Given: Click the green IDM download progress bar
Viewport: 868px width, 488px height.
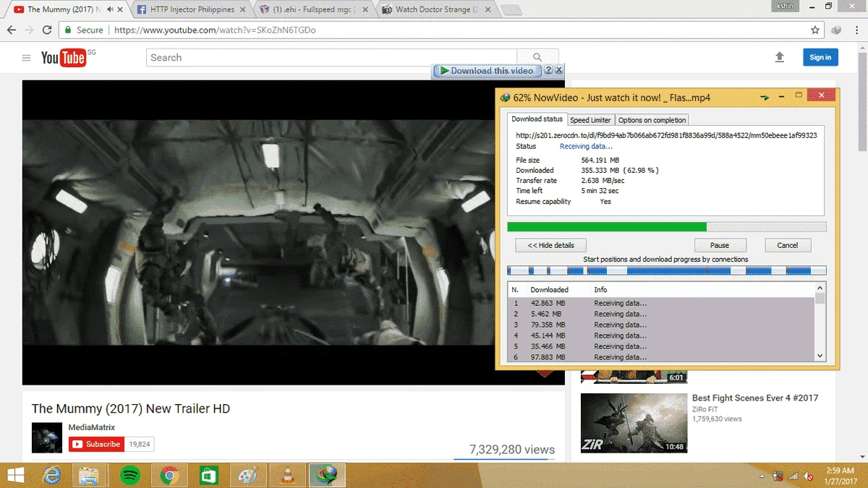Looking at the screenshot, I should pos(667,227).
